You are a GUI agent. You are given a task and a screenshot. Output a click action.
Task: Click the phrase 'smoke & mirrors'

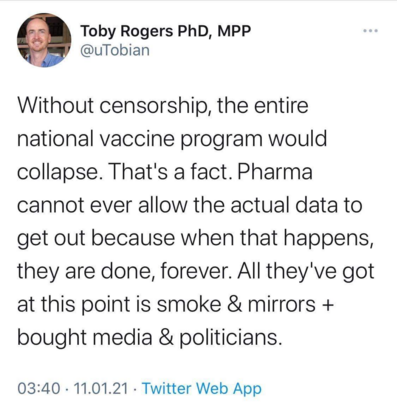coord(236,304)
